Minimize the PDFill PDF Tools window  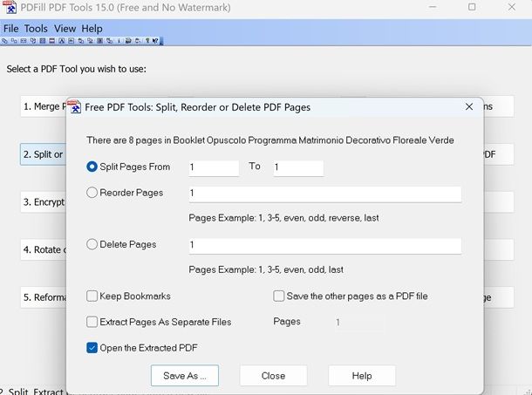pos(433,7)
